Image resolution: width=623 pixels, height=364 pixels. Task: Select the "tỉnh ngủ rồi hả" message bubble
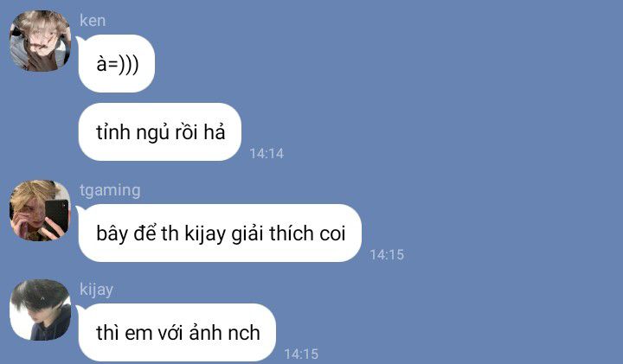point(160,131)
